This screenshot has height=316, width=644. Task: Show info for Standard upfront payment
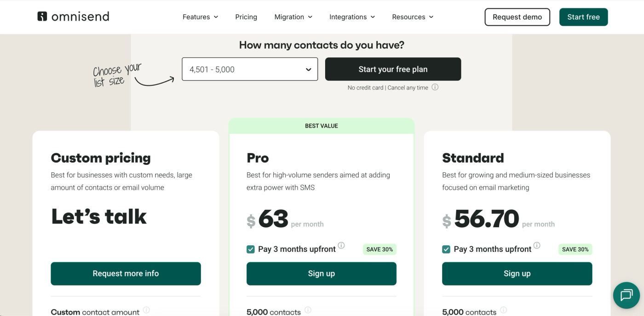(x=537, y=245)
